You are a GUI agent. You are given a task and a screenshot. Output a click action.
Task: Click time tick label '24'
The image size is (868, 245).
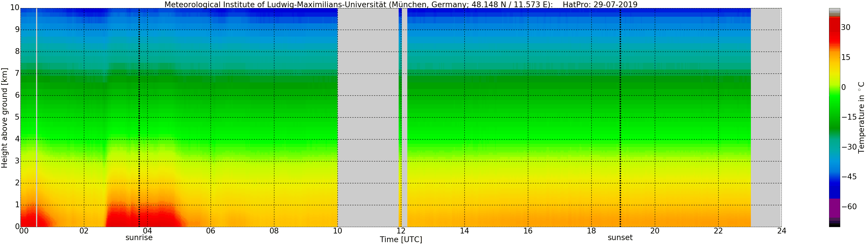pos(782,231)
